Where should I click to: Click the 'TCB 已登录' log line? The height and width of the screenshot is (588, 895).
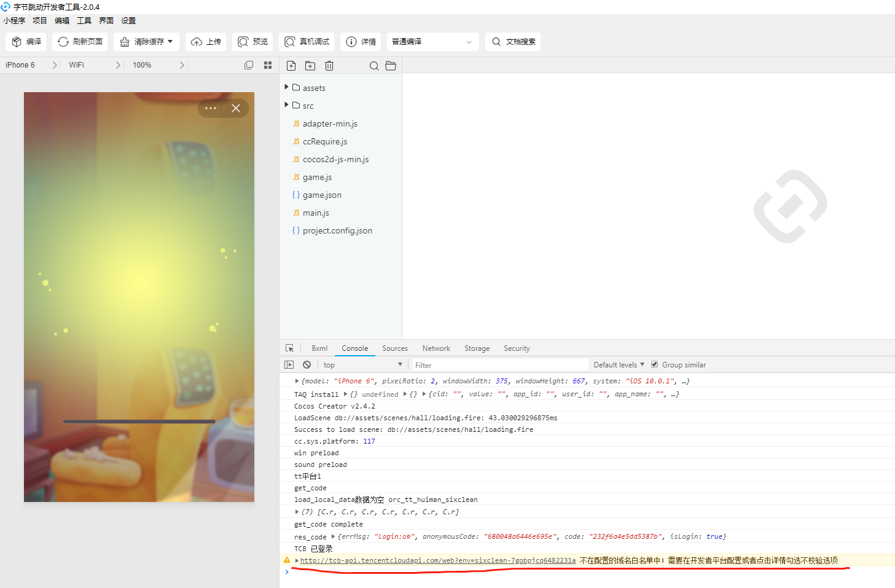click(x=313, y=549)
